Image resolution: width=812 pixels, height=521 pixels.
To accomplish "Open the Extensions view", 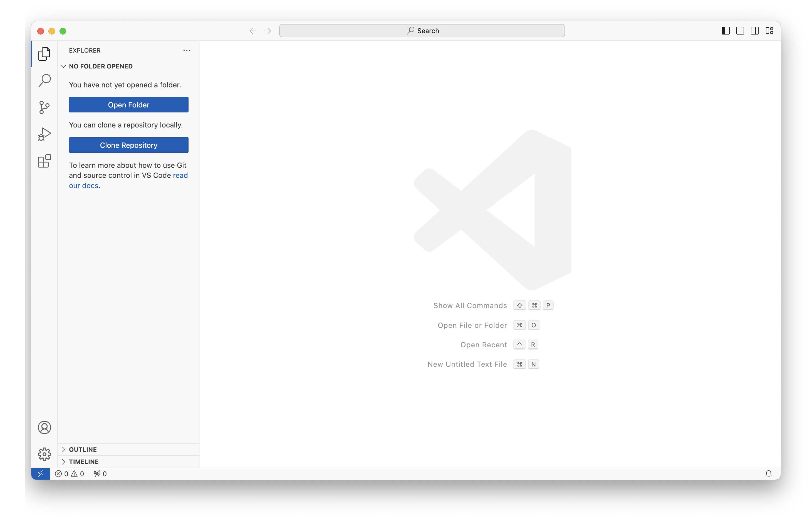I will point(44,161).
